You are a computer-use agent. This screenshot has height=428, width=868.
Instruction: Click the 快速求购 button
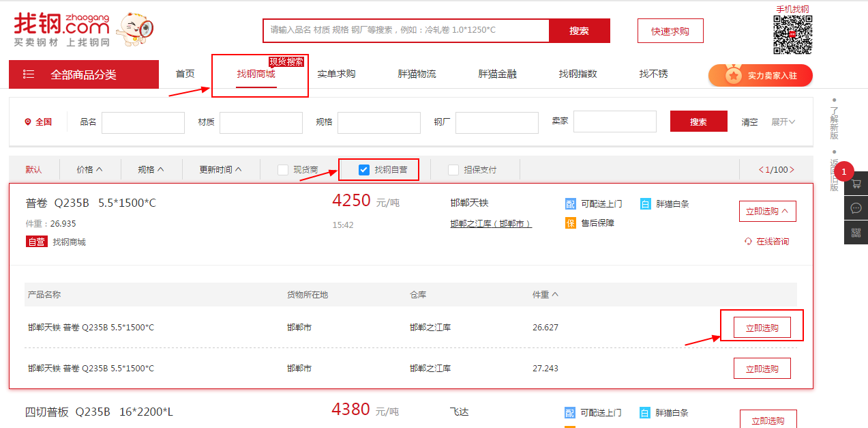(670, 31)
